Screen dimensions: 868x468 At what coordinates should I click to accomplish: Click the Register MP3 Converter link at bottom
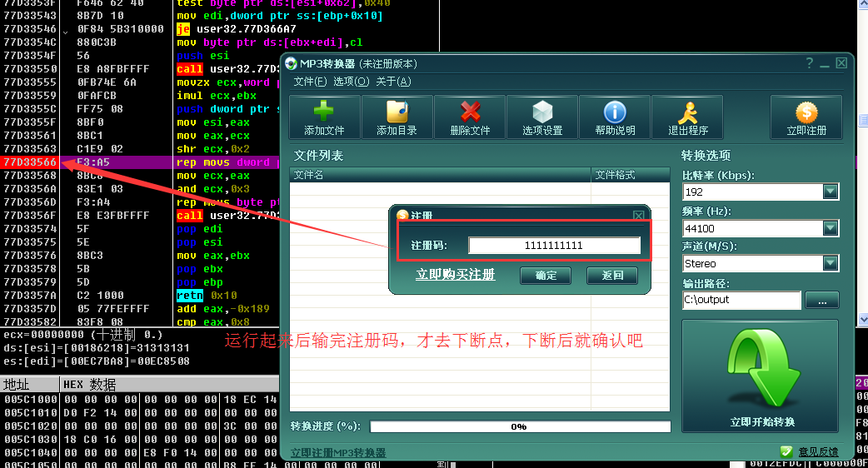tap(338, 453)
